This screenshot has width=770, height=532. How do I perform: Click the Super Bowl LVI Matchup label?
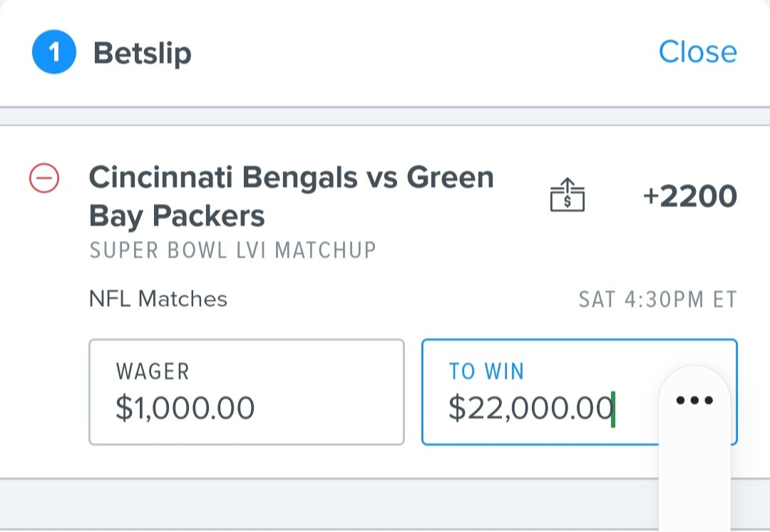tap(232, 250)
